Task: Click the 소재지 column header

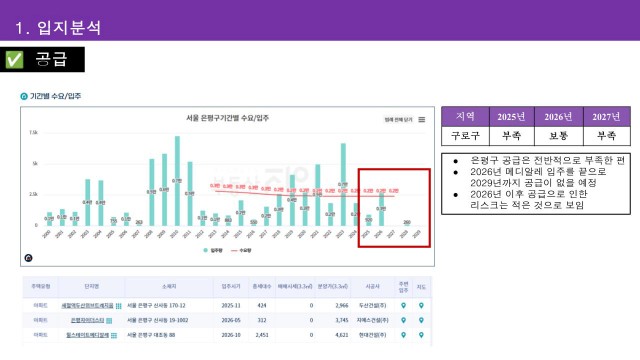Action: 169,287
